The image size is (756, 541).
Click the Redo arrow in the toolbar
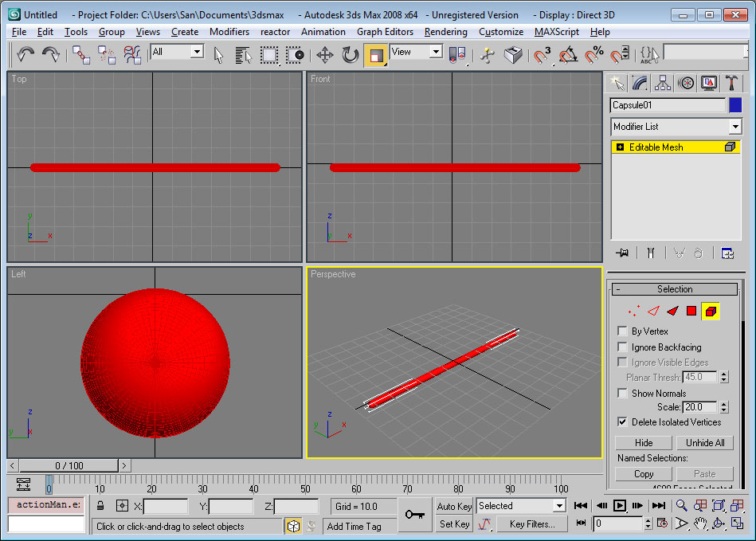click(x=51, y=54)
